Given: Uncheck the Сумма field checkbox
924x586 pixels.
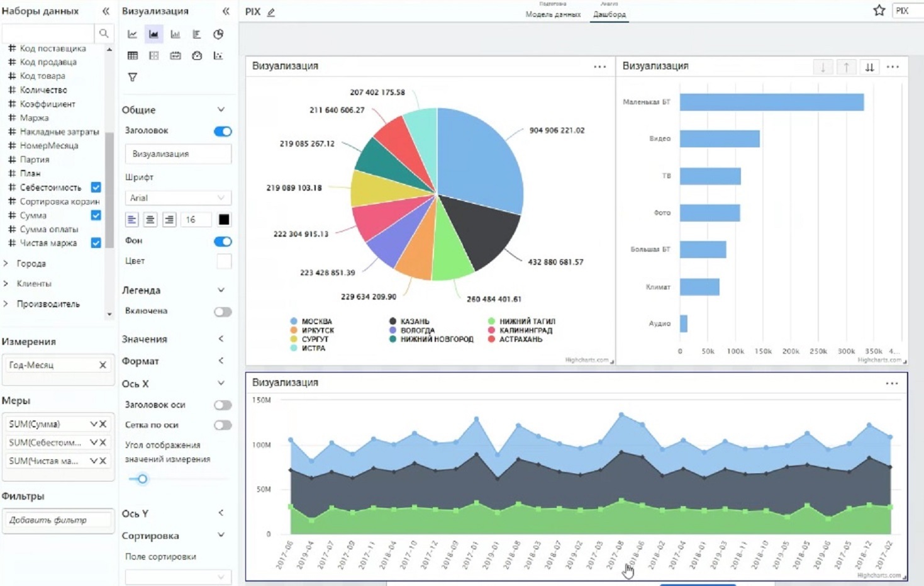Looking at the screenshot, I should (x=96, y=215).
